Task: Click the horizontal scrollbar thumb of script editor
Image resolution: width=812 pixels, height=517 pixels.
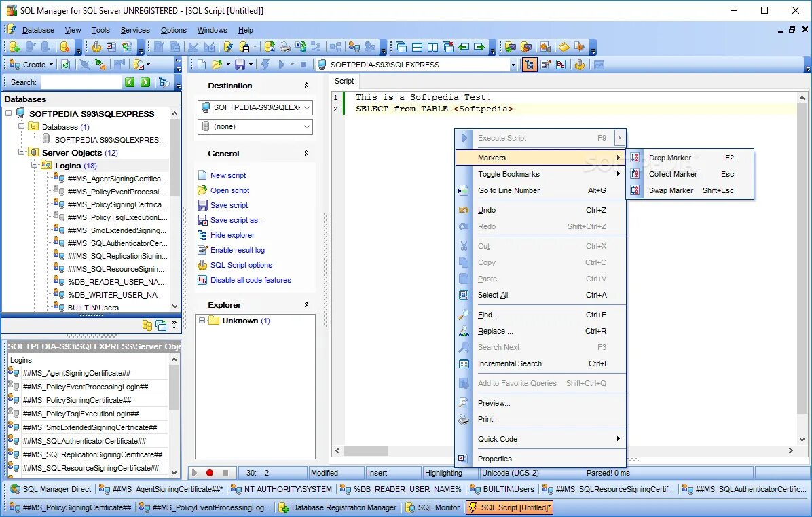Action: [366, 450]
